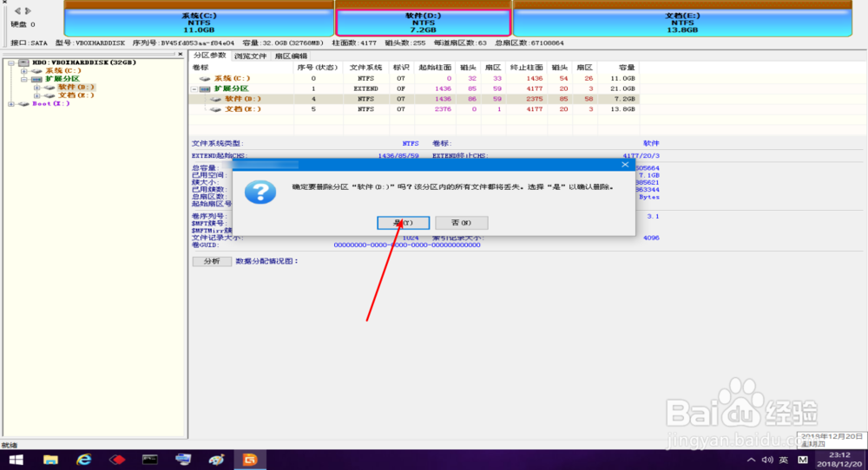
Task: Collapse HD0:VBOXHARDDISK tree node
Action: click(11, 63)
